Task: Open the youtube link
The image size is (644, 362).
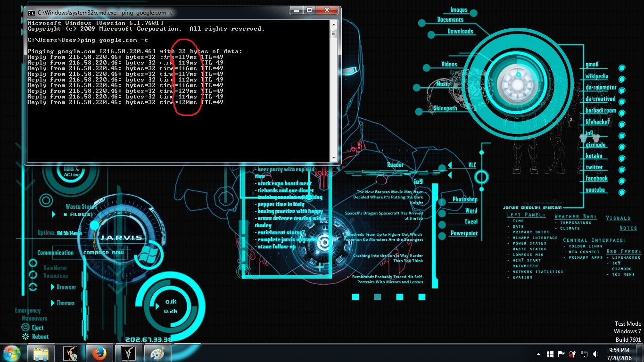Action: click(594, 189)
